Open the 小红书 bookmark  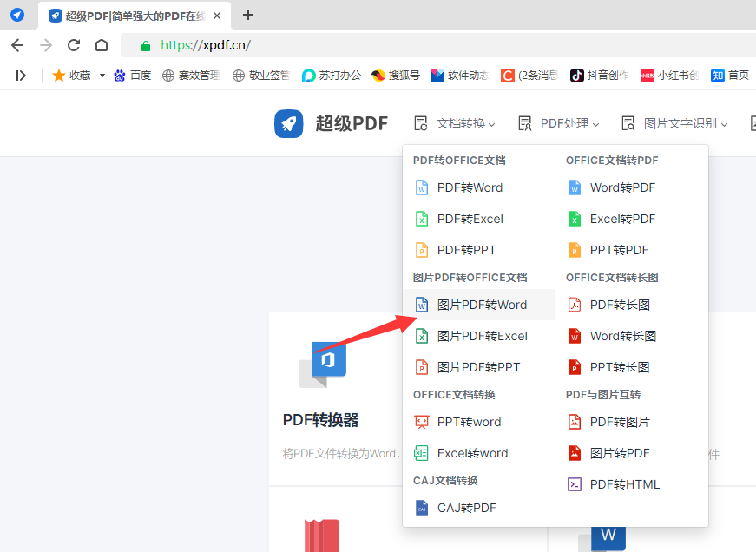tap(669, 76)
